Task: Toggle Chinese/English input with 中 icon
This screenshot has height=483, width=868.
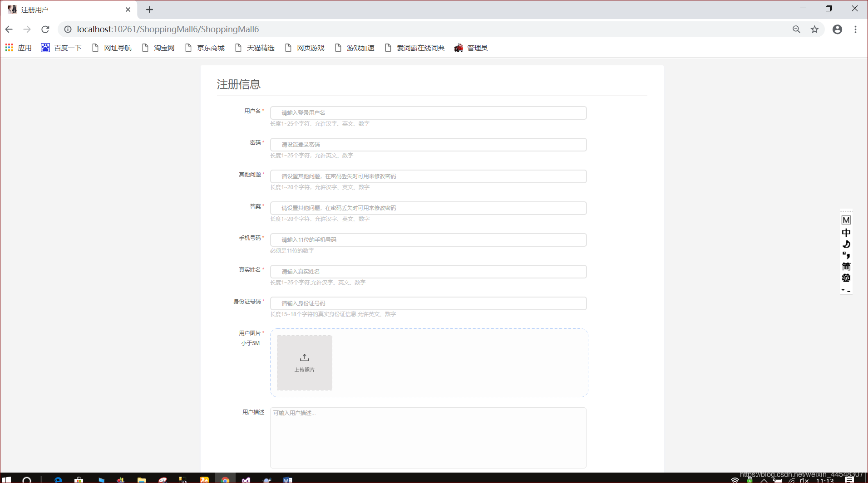Action: (x=846, y=232)
